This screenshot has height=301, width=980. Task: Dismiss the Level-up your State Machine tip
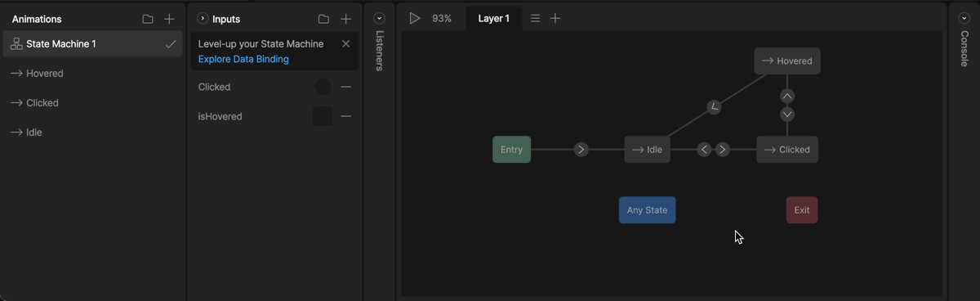coord(345,44)
